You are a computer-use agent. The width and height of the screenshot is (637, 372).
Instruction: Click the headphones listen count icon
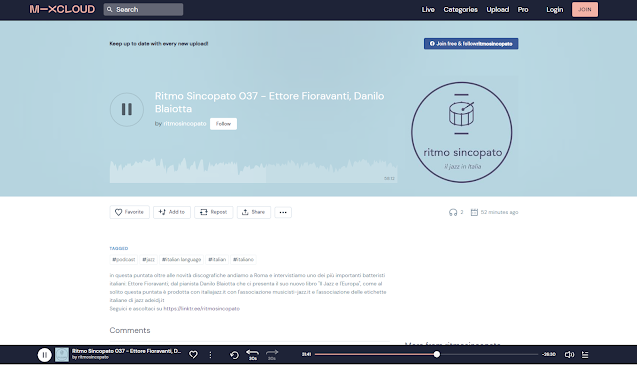453,212
